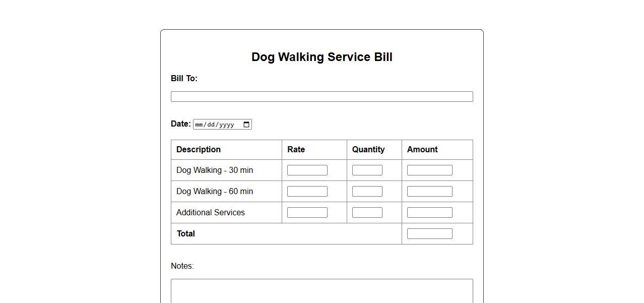The image size is (644, 303).
Task: Click the Additional Services row label
Action: click(x=210, y=213)
